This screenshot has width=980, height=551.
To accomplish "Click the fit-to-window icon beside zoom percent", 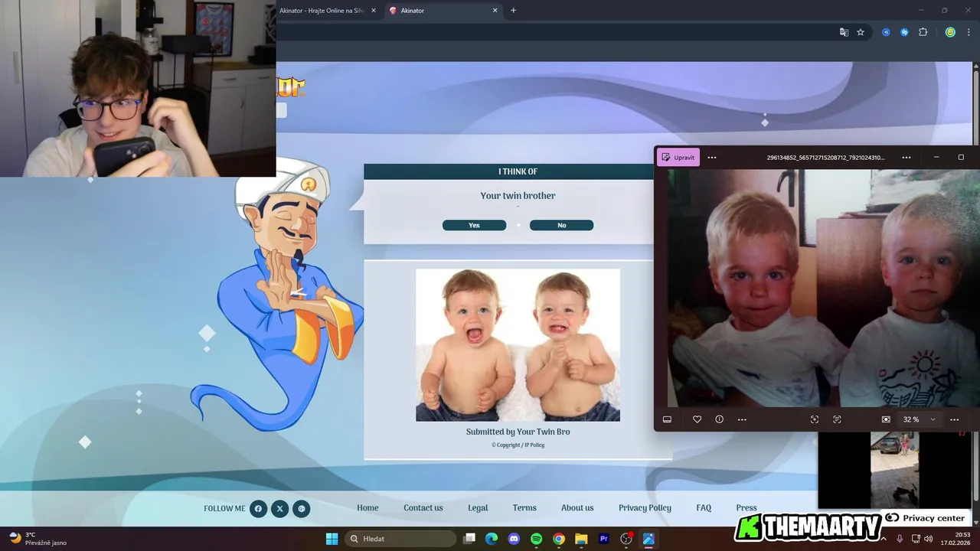I will 886,419.
